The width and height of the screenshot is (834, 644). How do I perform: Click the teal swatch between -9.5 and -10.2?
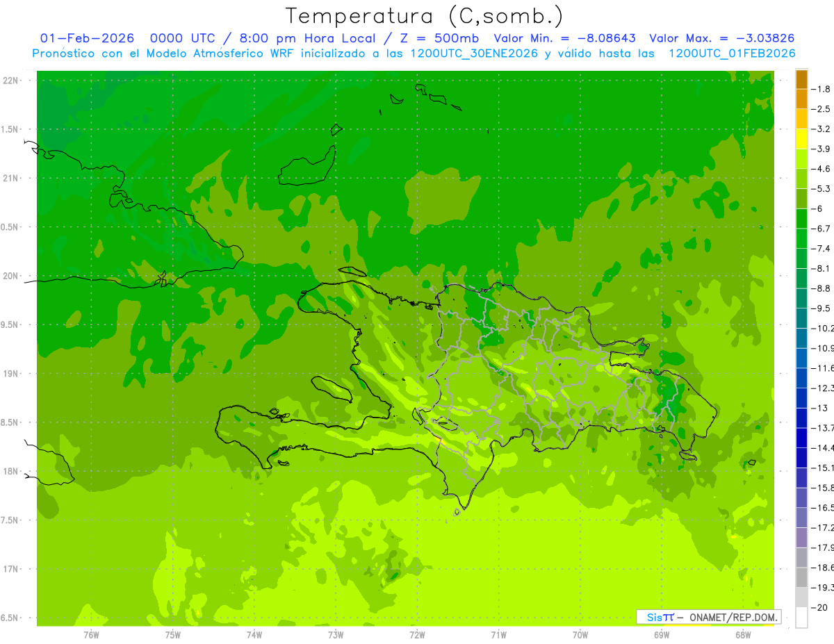pos(801,318)
